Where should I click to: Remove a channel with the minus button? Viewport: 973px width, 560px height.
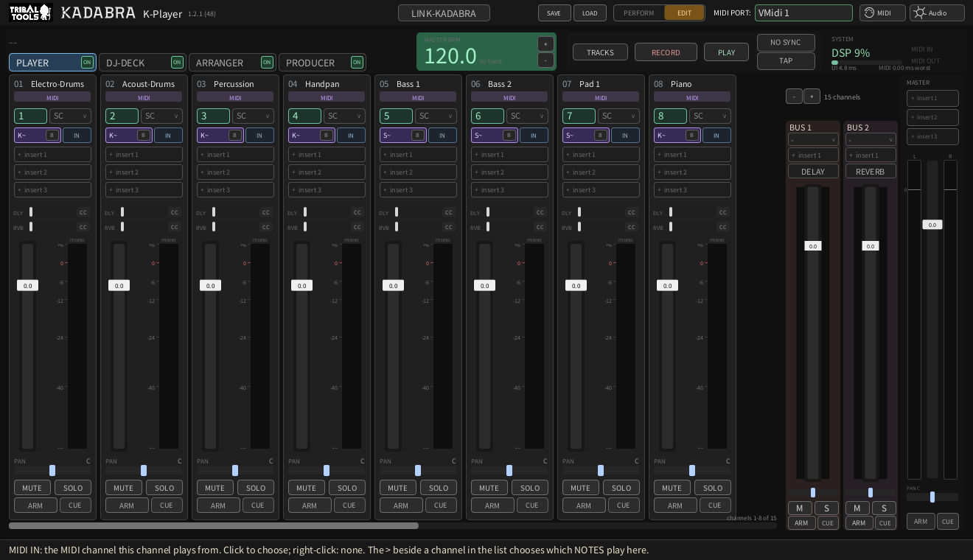click(794, 97)
